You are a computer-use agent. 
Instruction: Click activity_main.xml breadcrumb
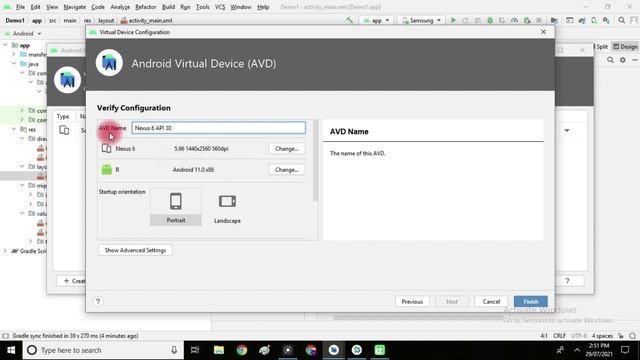[146, 20]
